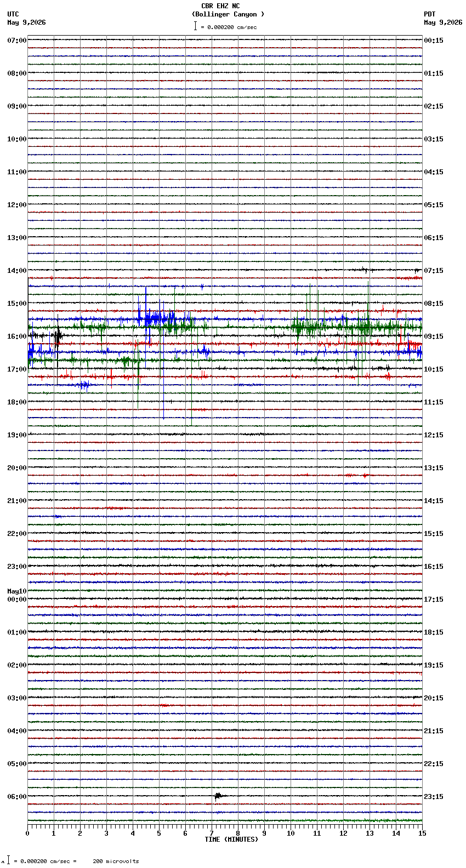
Task: Click the 15:15 PDT row label
Action: pos(434,534)
